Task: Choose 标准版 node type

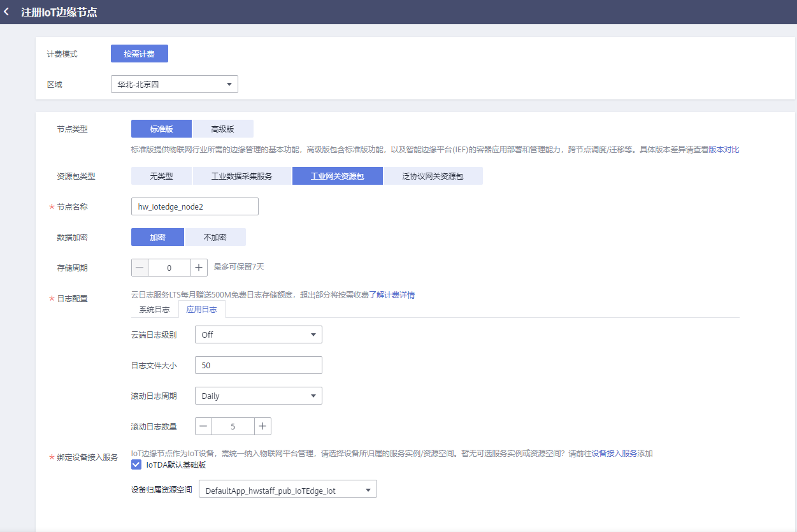Action: pos(161,129)
